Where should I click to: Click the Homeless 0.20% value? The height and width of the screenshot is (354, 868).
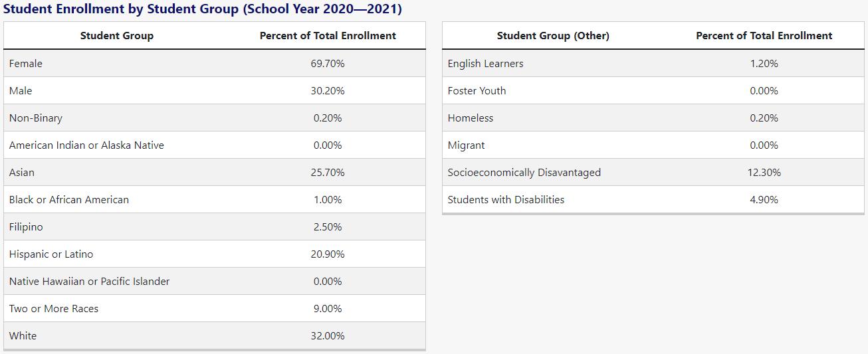(764, 118)
